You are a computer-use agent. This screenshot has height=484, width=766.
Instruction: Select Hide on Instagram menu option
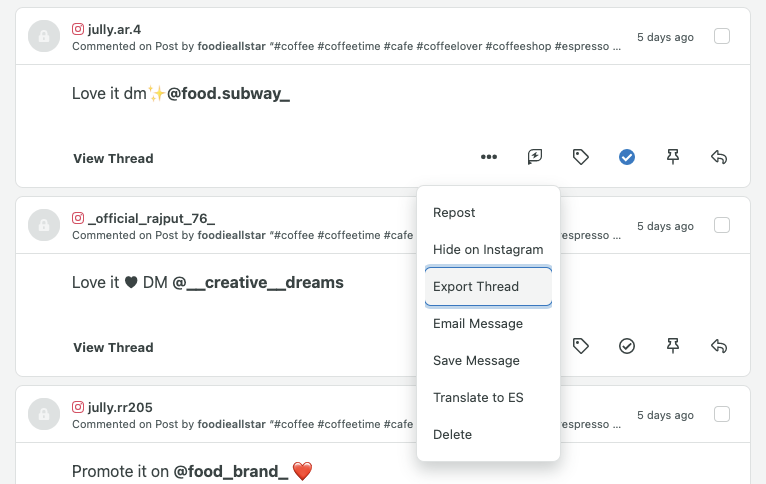click(x=489, y=250)
